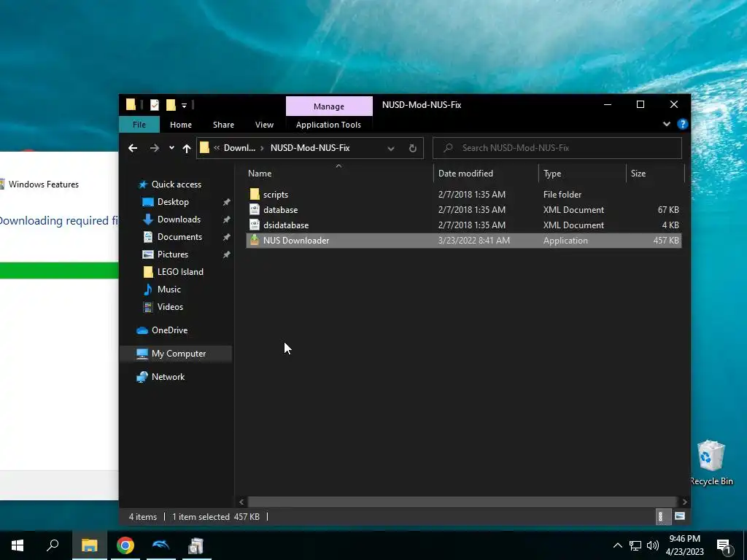Open the address bar history dropdown

[x=391, y=148]
